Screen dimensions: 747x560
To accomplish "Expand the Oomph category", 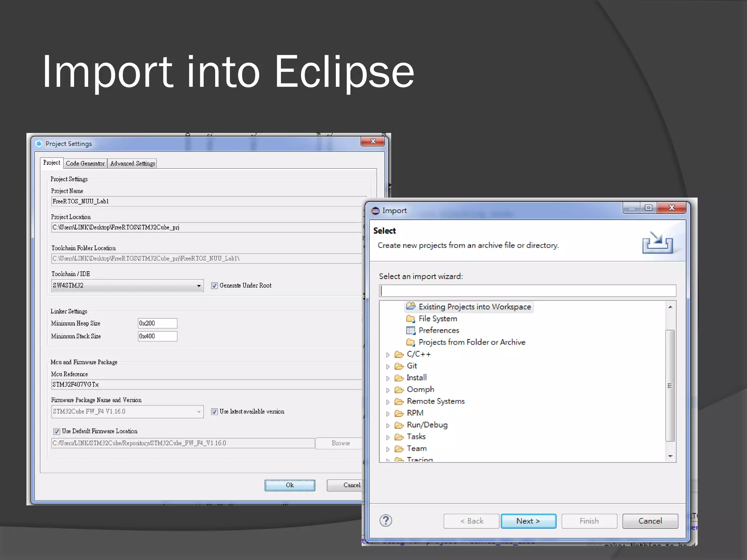I will coord(388,390).
